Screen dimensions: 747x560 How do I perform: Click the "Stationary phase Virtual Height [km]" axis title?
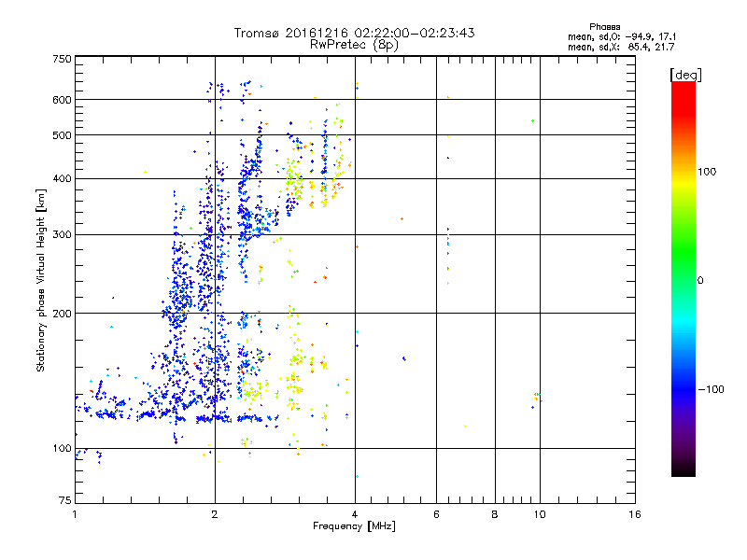(x=40, y=280)
